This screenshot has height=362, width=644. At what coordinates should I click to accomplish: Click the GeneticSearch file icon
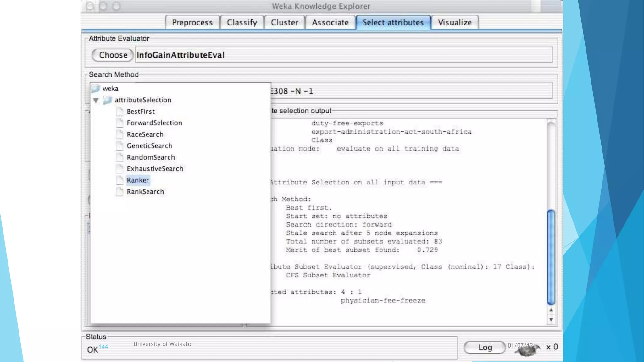pyautogui.click(x=119, y=146)
